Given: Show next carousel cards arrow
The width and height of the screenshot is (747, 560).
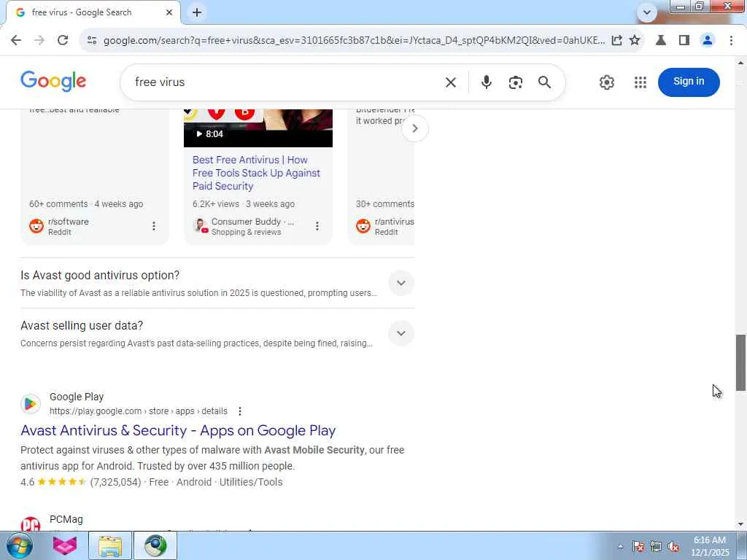Looking at the screenshot, I should (x=414, y=128).
